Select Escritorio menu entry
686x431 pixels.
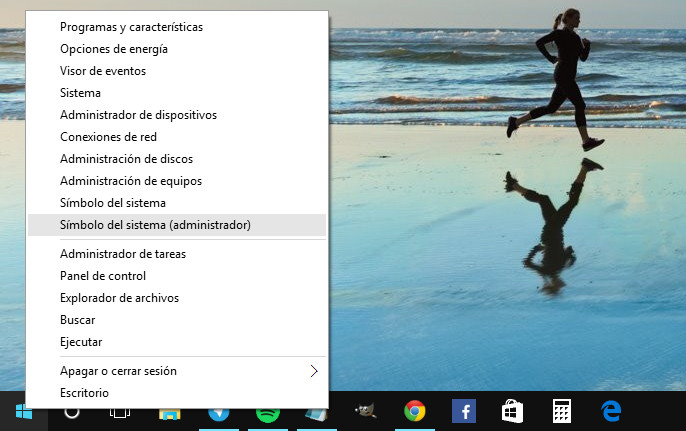[177, 392]
